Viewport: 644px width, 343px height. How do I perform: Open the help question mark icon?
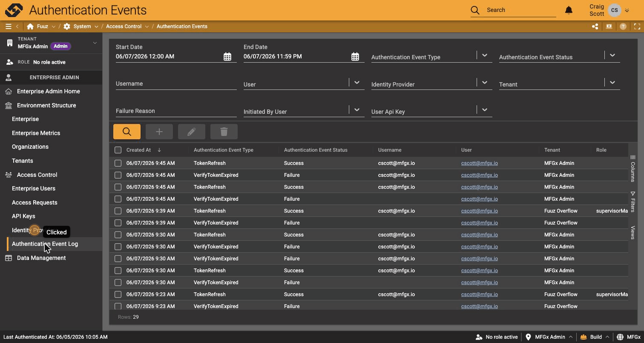click(x=623, y=26)
